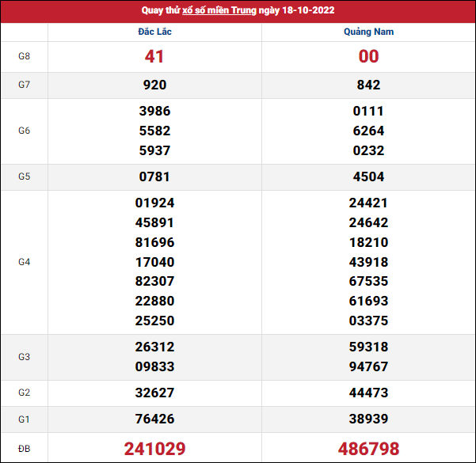Click the special prize number 486798
Viewport: 476px width, 463px height.
368,449
